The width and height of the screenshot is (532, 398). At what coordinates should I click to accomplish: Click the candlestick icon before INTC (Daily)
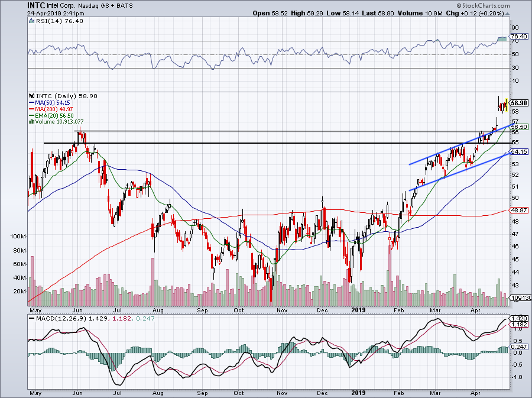[32, 96]
